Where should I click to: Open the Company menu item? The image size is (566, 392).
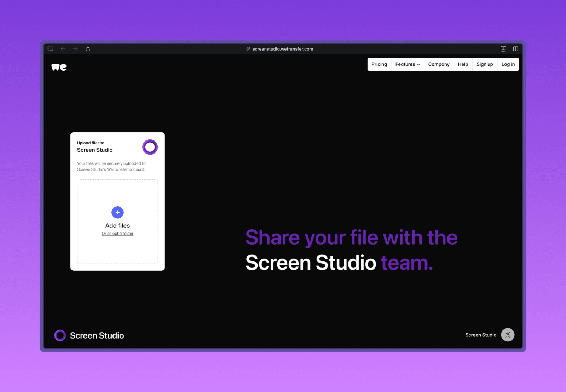(439, 64)
